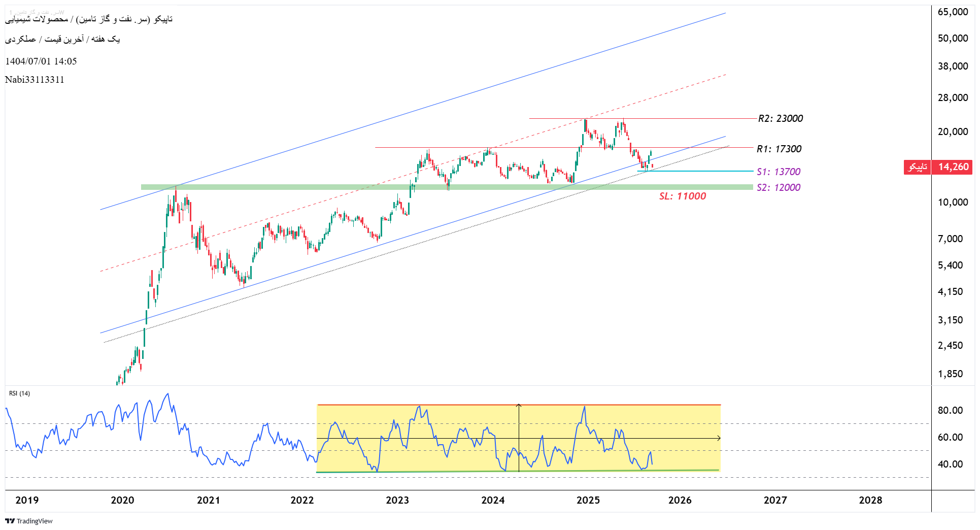This screenshot has width=980, height=530.
Task: Click the 1404/07/01 14:05 timestamp text
Action: [41, 61]
